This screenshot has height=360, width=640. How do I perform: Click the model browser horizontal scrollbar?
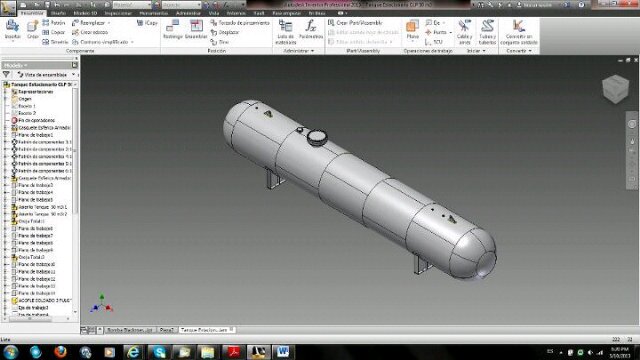tap(31, 319)
